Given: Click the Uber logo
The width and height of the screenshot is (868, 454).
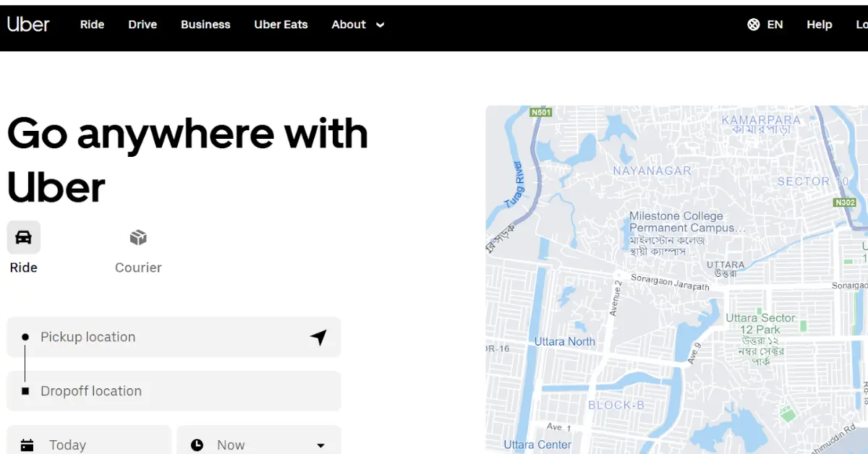Looking at the screenshot, I should click(28, 24).
